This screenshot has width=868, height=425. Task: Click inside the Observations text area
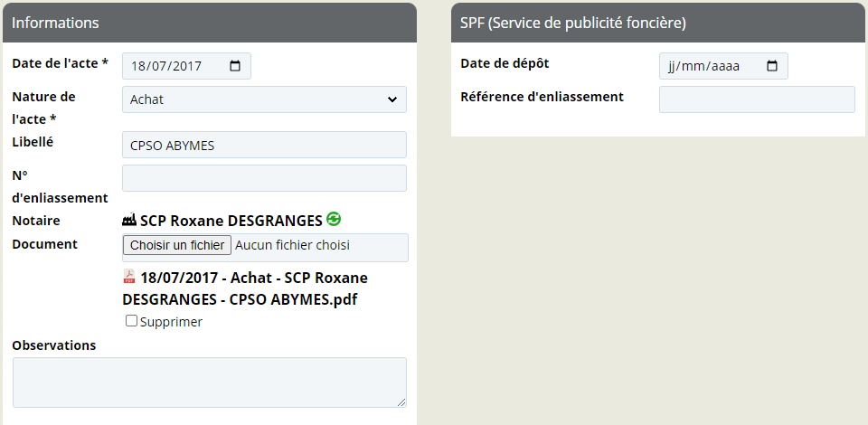coord(209,382)
